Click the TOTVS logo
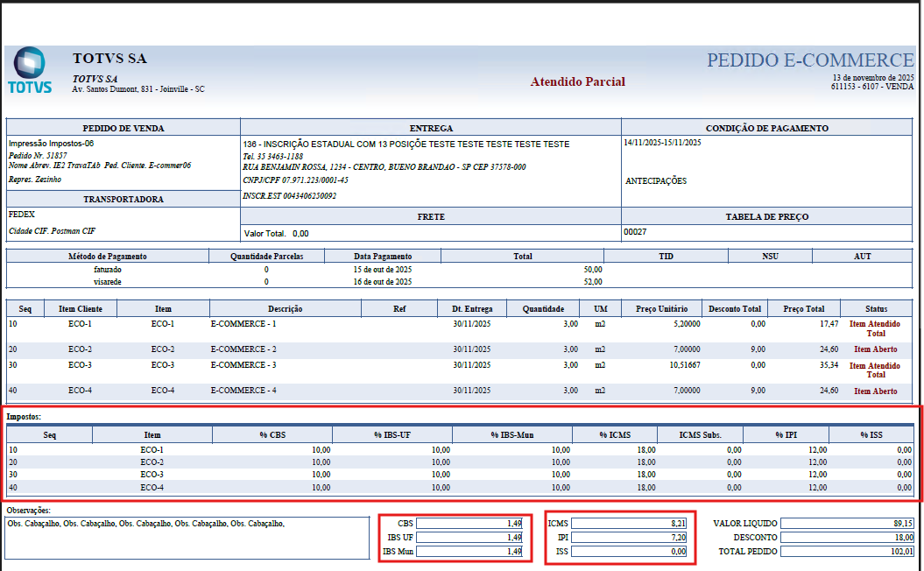 click(x=30, y=70)
